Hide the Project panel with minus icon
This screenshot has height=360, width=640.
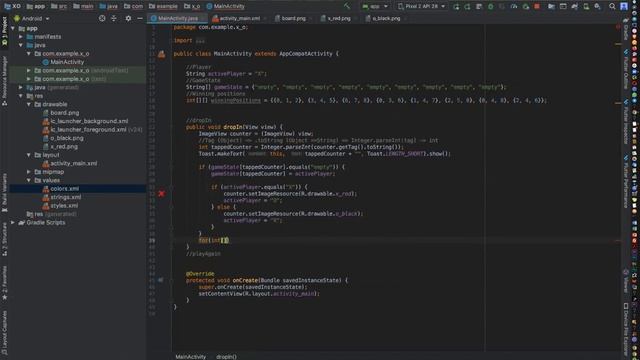140,18
